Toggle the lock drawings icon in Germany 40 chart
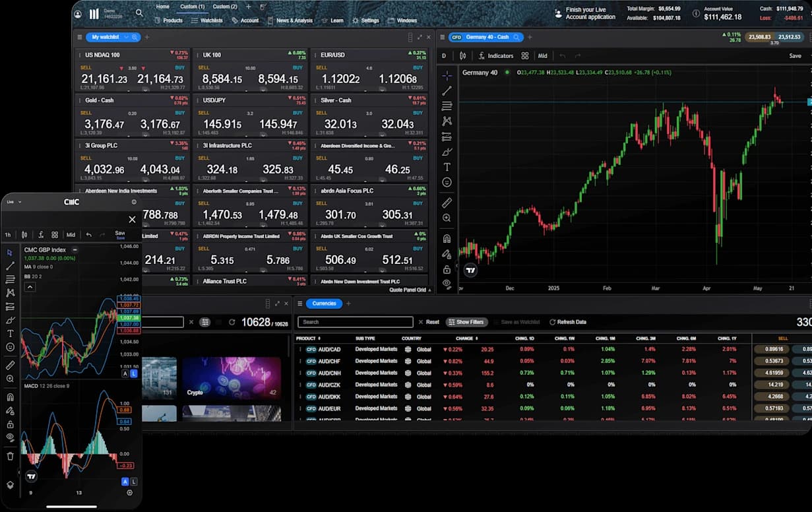Screen dimensions: 812x512 coord(447,269)
